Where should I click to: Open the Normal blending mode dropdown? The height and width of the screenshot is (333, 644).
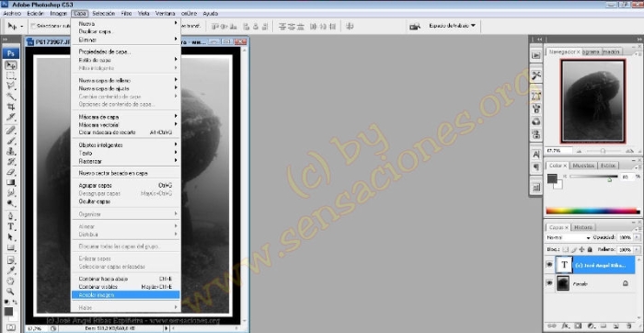569,237
